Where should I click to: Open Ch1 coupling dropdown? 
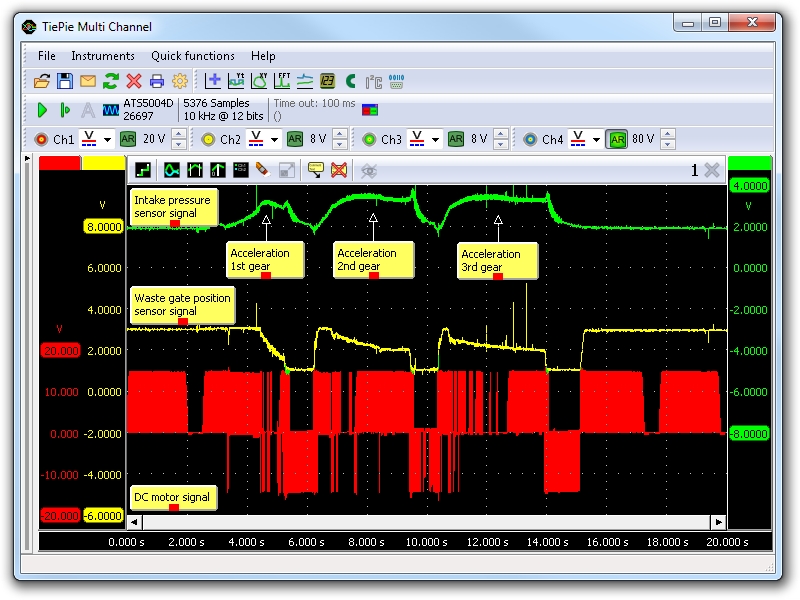(107, 139)
